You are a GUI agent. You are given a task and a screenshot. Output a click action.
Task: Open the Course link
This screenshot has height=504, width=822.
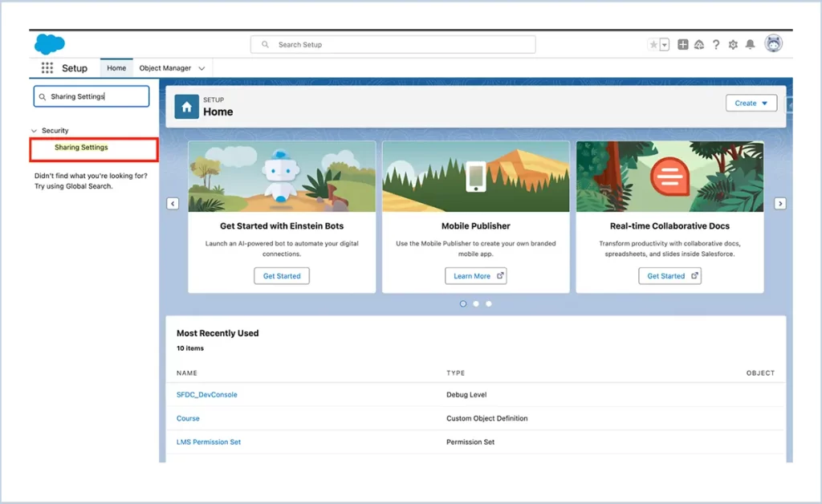point(188,418)
